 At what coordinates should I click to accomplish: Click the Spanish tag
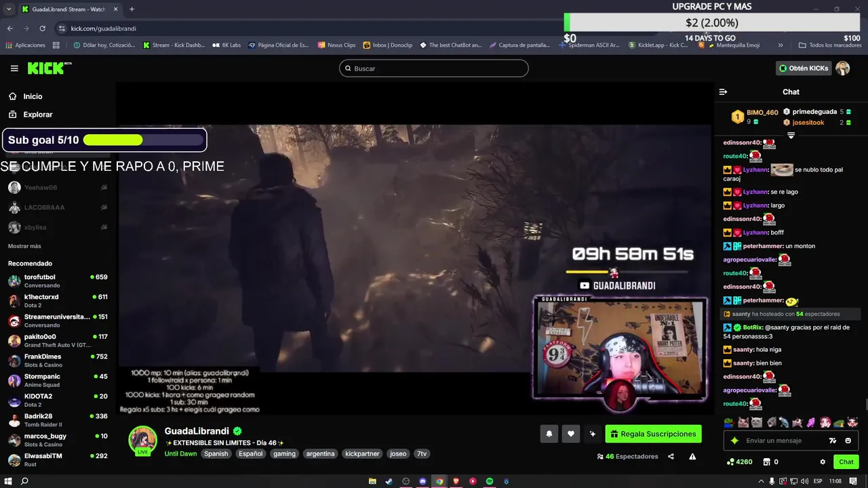216,453
